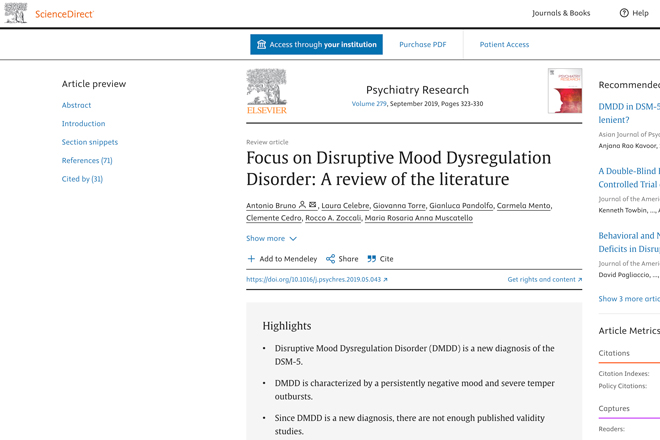
Task: Open the Help menu
Action: (634, 13)
